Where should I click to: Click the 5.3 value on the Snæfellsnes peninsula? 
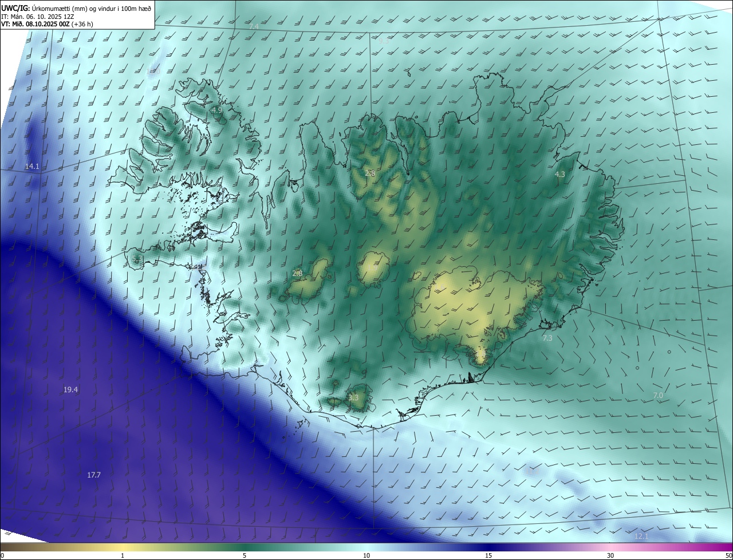(x=137, y=259)
